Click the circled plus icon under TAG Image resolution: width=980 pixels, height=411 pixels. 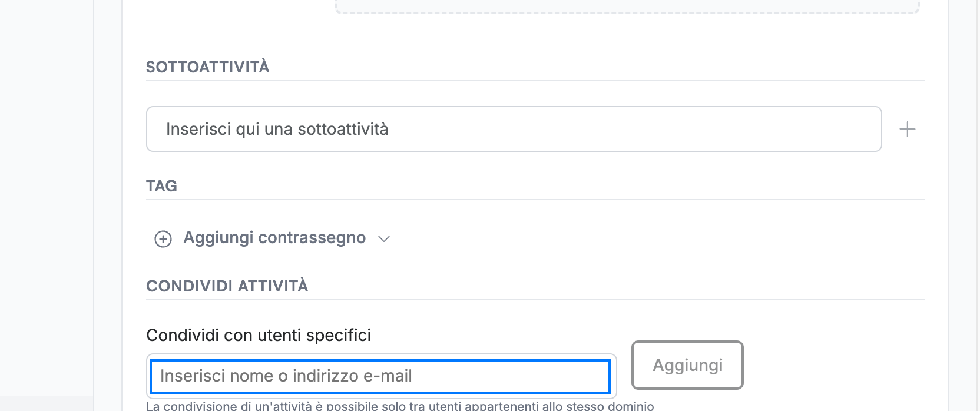[x=163, y=238]
